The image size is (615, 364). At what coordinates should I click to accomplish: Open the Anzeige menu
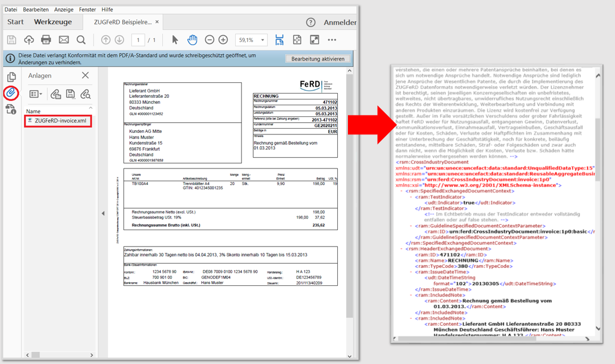[x=63, y=10]
